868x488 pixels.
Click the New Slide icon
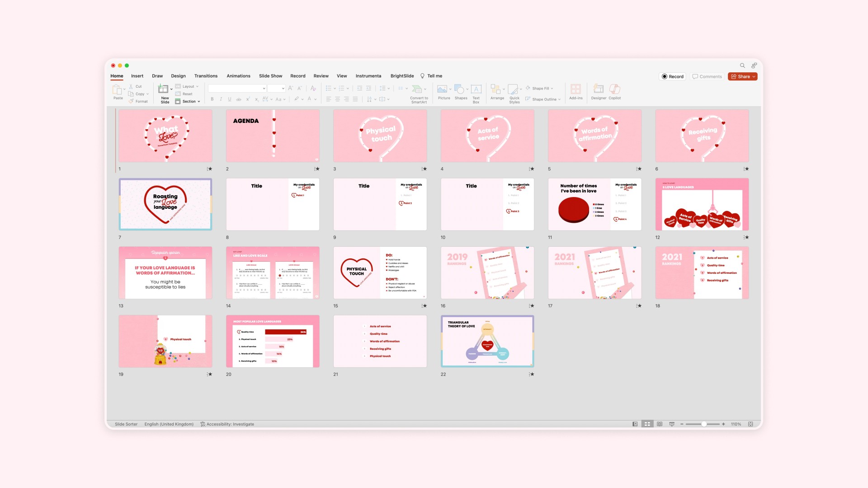tap(163, 89)
